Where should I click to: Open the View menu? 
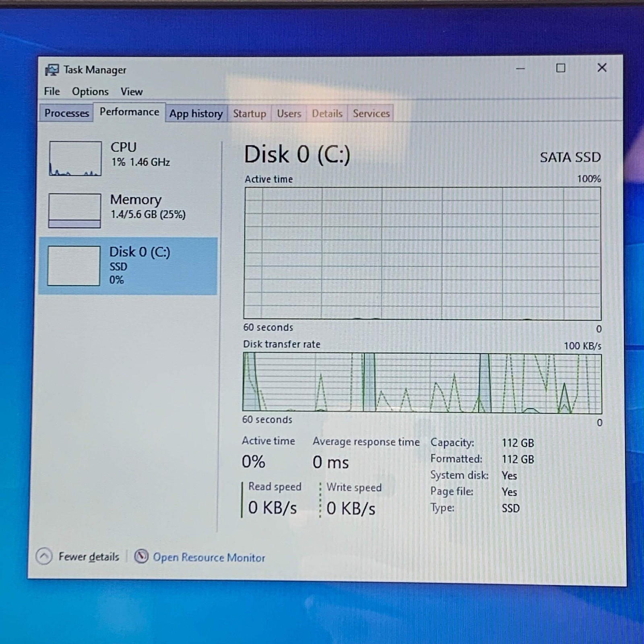[x=132, y=92]
